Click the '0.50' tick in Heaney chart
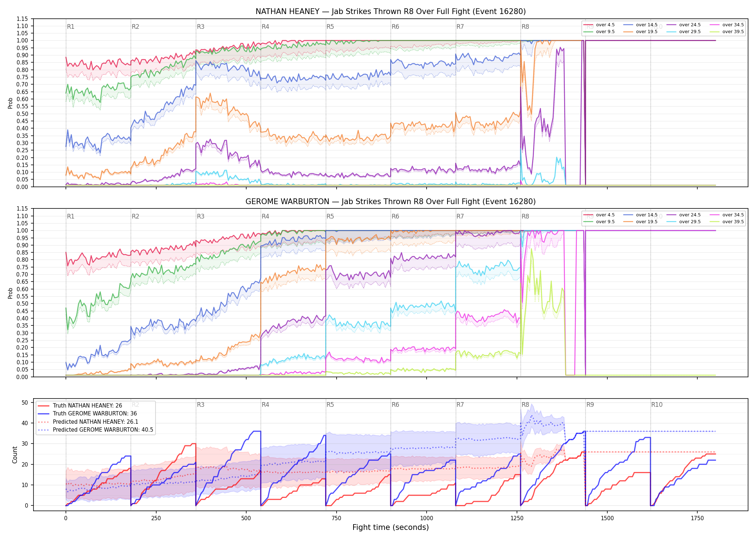This screenshot has width=756, height=540. pos(22,114)
